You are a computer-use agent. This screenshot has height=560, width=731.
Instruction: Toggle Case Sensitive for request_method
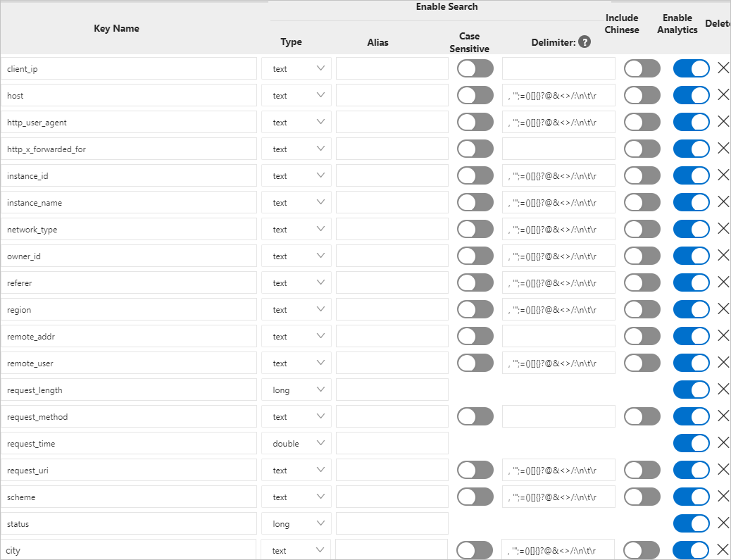(x=475, y=416)
